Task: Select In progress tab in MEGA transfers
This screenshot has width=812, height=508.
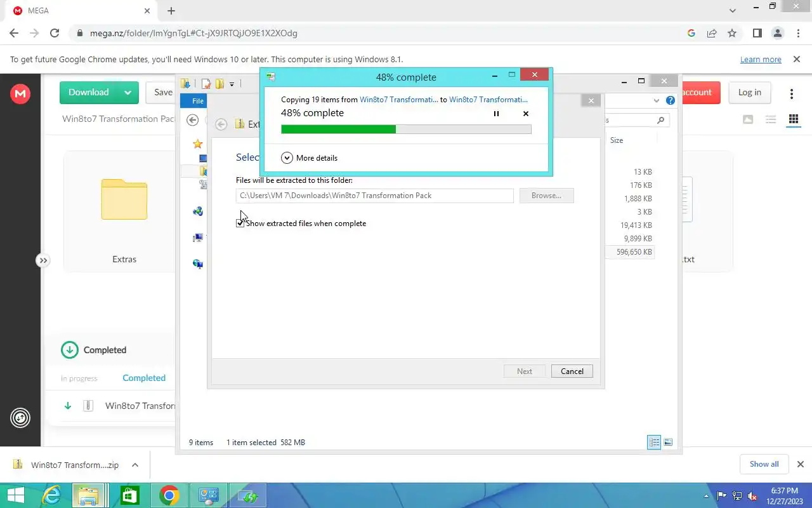Action: 79,378
